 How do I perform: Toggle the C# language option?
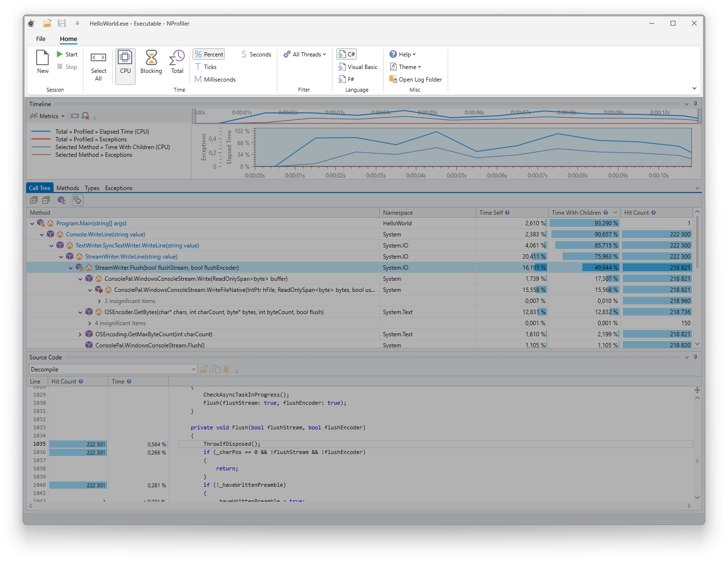(x=346, y=55)
